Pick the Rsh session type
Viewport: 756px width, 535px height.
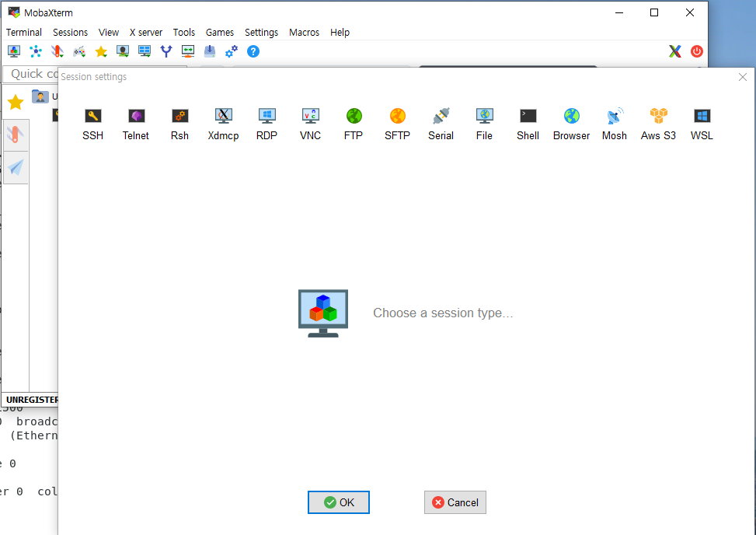click(x=179, y=124)
